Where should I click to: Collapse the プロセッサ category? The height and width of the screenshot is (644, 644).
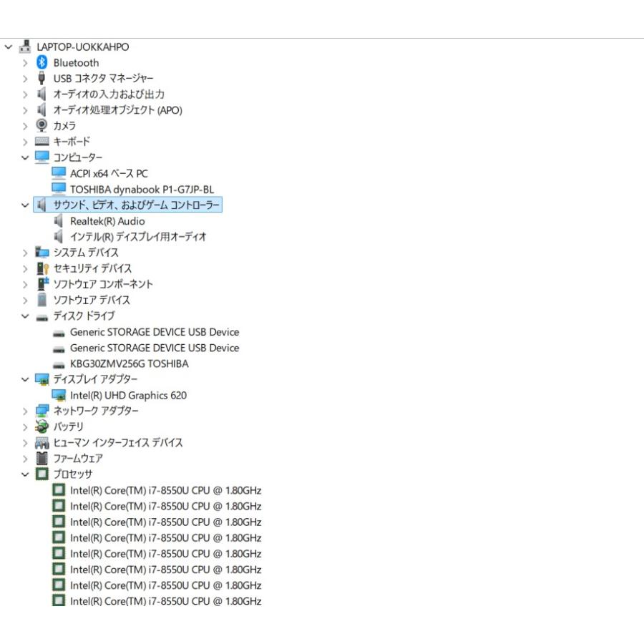click(25, 475)
